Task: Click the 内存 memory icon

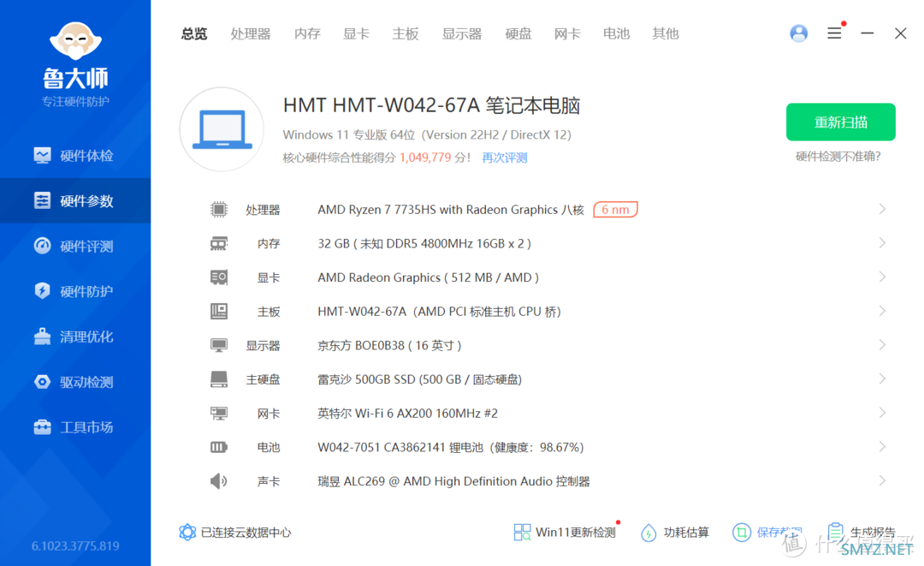Action: (219, 243)
